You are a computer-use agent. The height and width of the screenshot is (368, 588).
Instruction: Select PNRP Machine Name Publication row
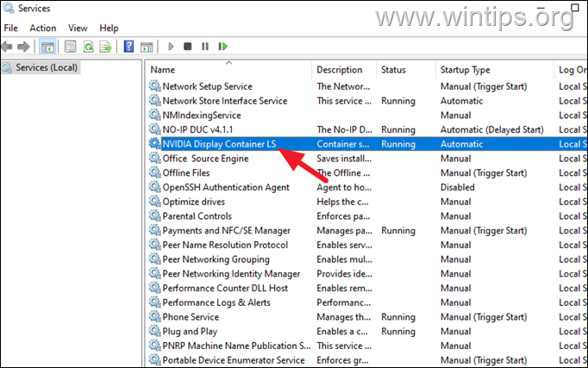(x=368, y=346)
